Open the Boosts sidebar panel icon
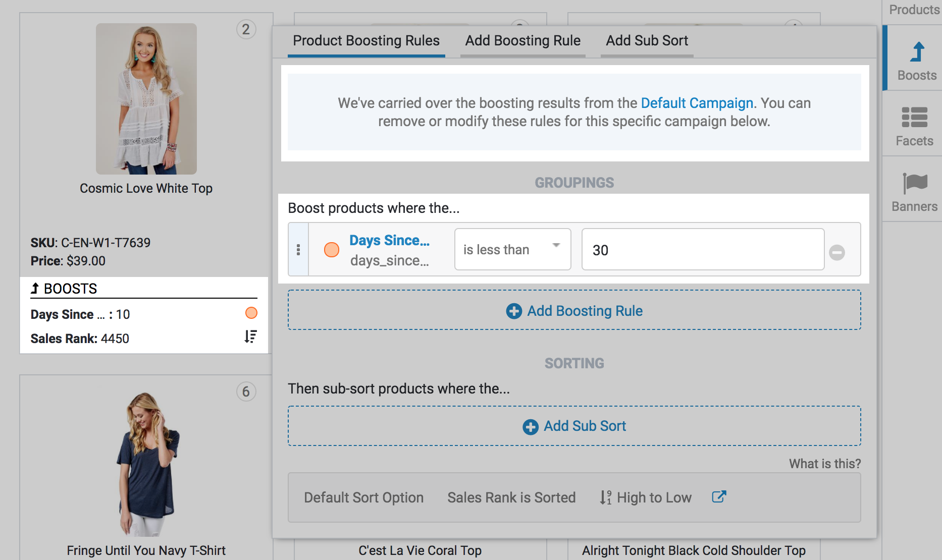942x560 pixels. coord(917,53)
